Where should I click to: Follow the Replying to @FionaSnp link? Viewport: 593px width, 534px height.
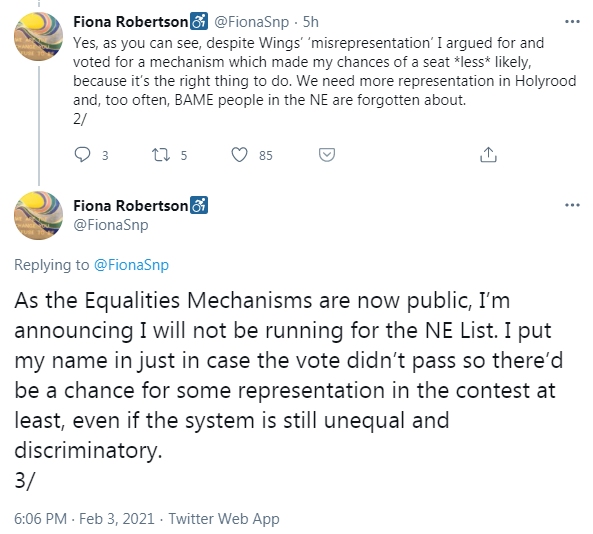131,265
